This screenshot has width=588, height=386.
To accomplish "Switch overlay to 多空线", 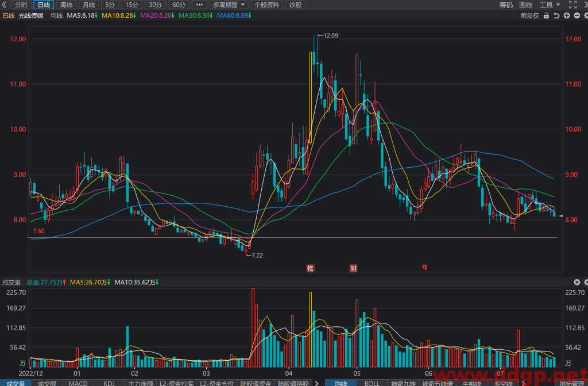I will click(x=503, y=383).
